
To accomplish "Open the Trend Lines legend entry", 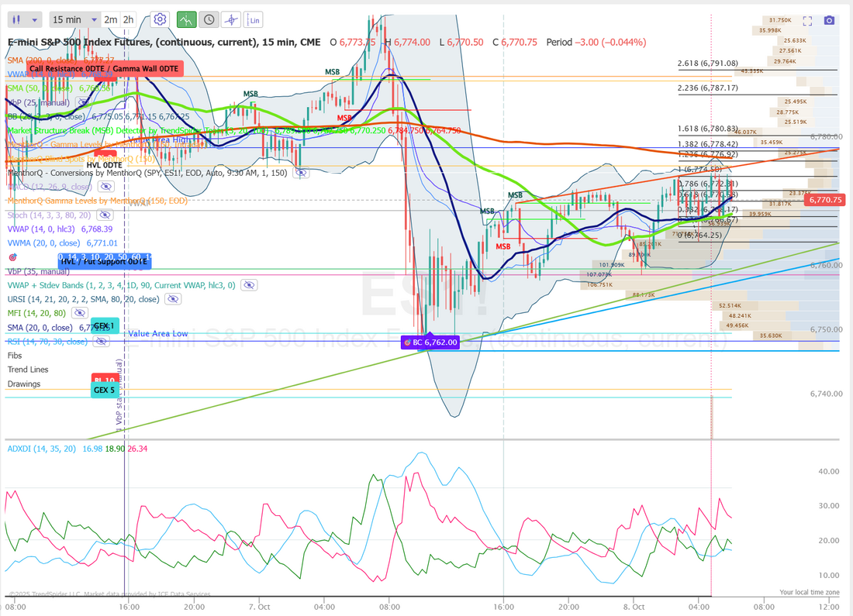I will pyautogui.click(x=28, y=370).
